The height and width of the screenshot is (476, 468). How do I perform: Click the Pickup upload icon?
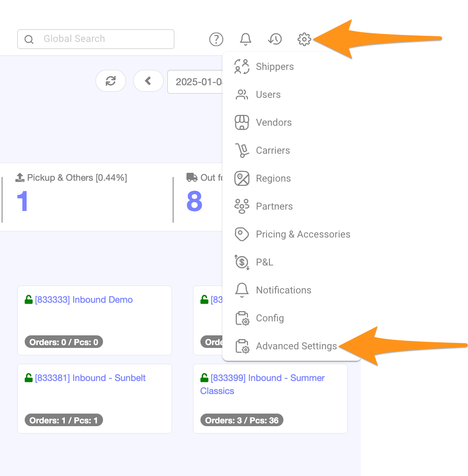(20, 177)
